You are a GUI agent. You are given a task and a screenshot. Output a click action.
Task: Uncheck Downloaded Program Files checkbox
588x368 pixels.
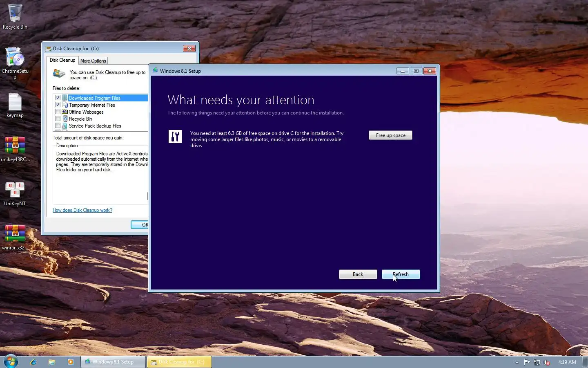point(58,98)
